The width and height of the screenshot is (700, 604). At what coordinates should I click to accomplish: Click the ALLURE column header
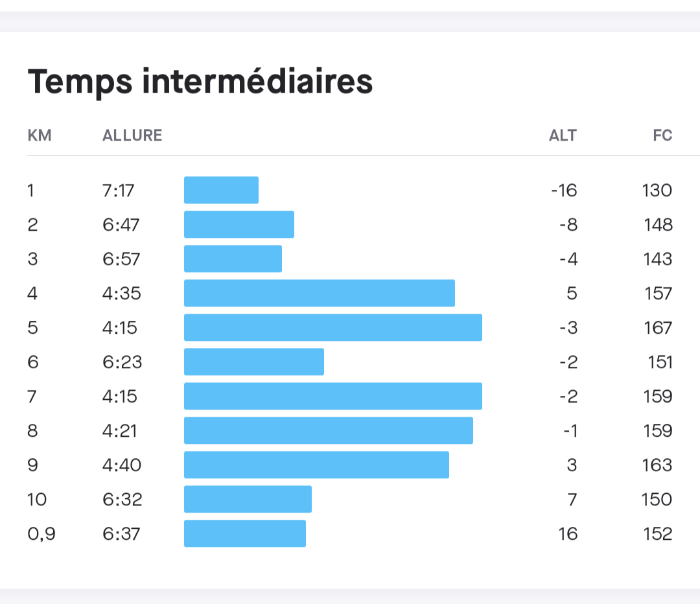132,135
